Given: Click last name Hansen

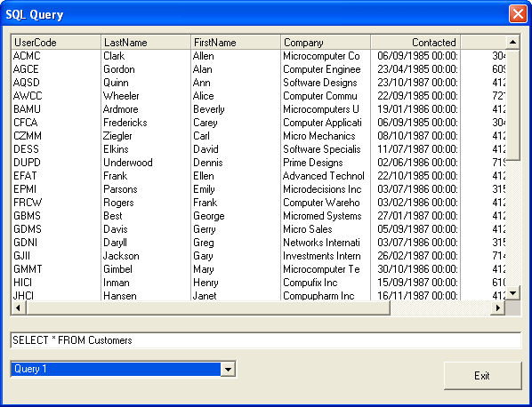Looking at the screenshot, I should tap(120, 296).
